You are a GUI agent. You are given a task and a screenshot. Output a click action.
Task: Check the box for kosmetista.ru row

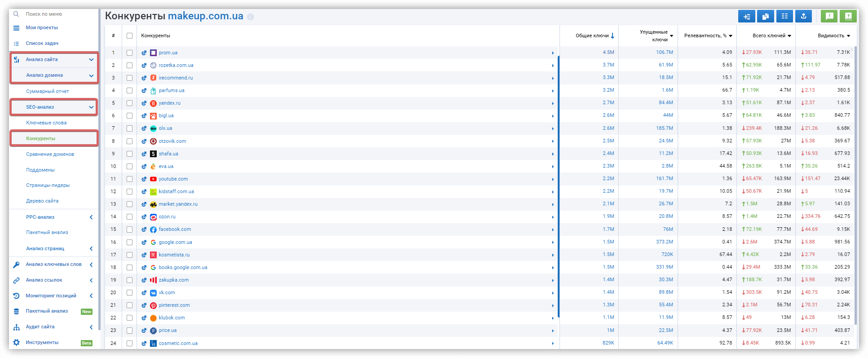click(x=130, y=255)
